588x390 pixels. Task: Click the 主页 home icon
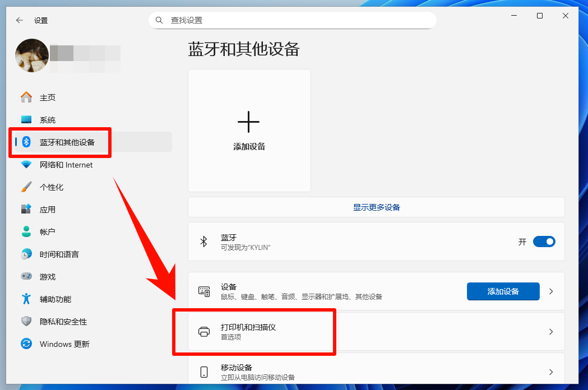(26, 97)
